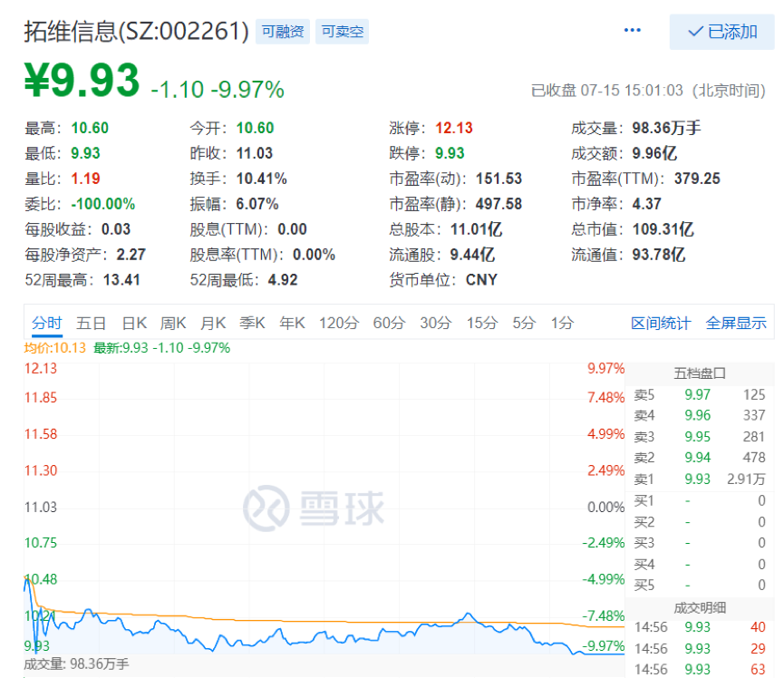The height and width of the screenshot is (678, 784).
Task: Click the 52周最高 value 13.41
Action: [x=121, y=280]
